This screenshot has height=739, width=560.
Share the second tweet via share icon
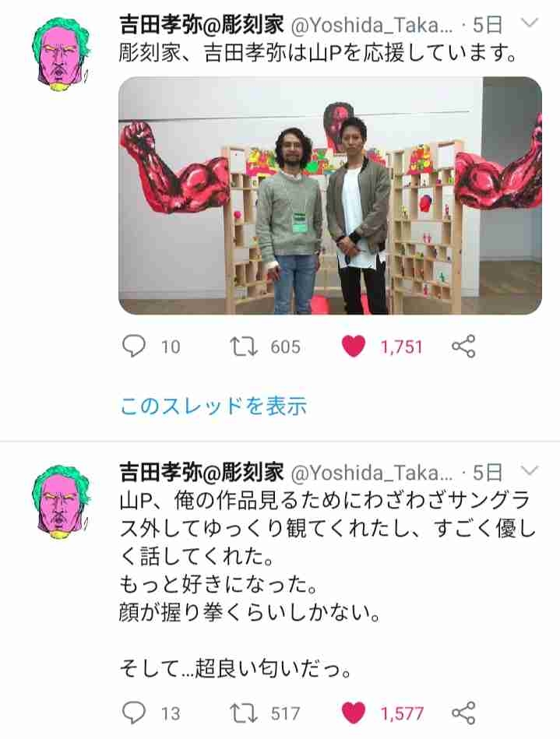(464, 713)
